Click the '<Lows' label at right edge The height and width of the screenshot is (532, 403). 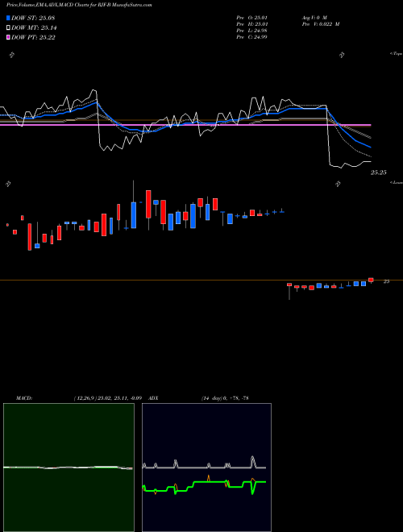tap(397, 182)
